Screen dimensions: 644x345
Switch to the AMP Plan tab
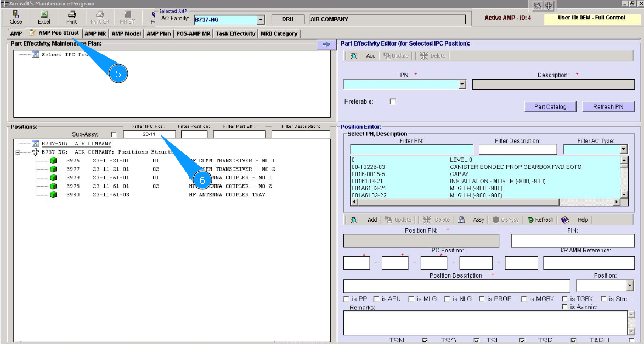[x=159, y=33]
